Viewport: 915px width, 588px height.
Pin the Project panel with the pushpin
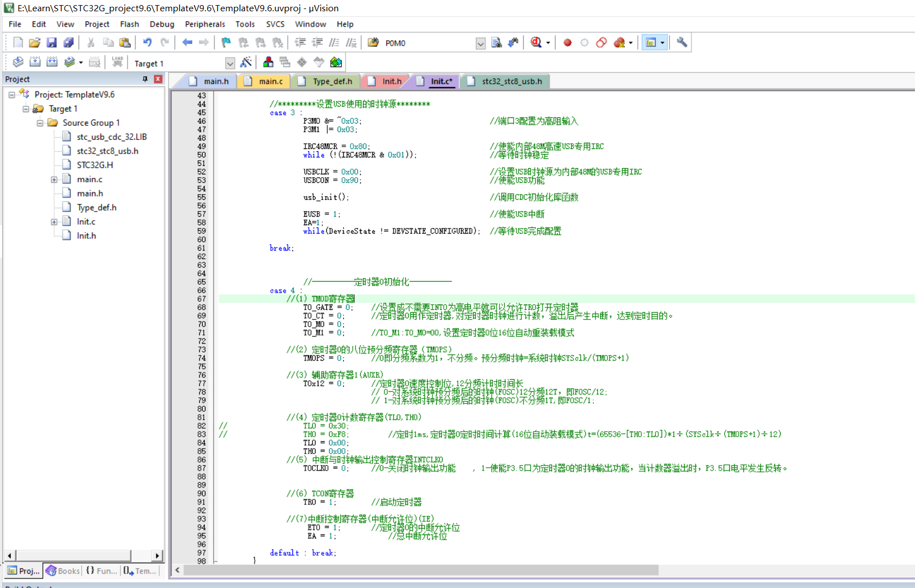click(145, 79)
